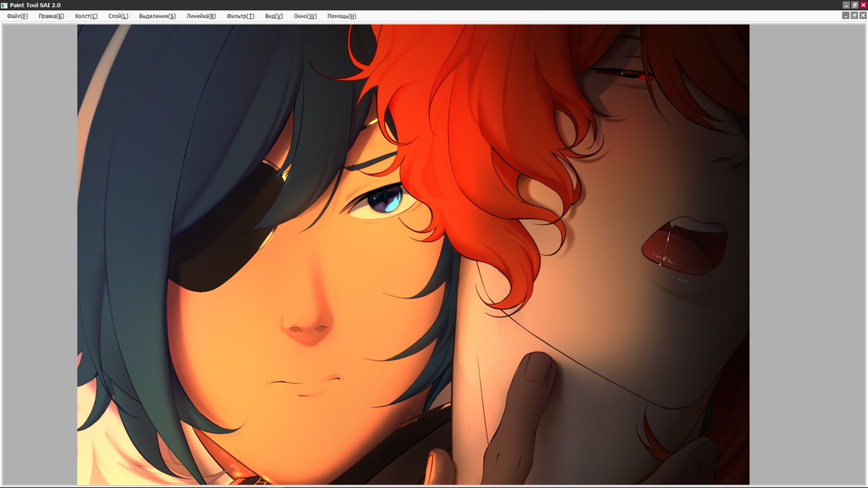Image resolution: width=868 pixels, height=488 pixels.
Task: Click the Paint Tool SAI app icon in the title bar
Action: (x=5, y=5)
